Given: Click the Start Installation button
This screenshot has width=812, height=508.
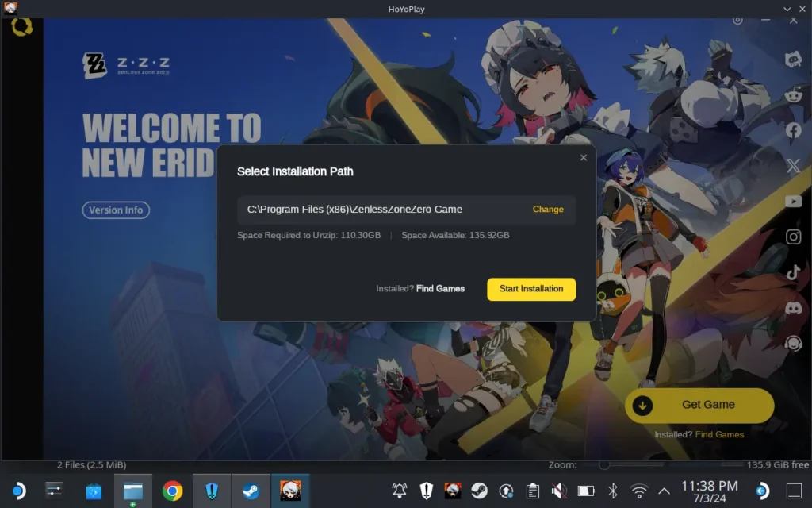Looking at the screenshot, I should 530,289.
